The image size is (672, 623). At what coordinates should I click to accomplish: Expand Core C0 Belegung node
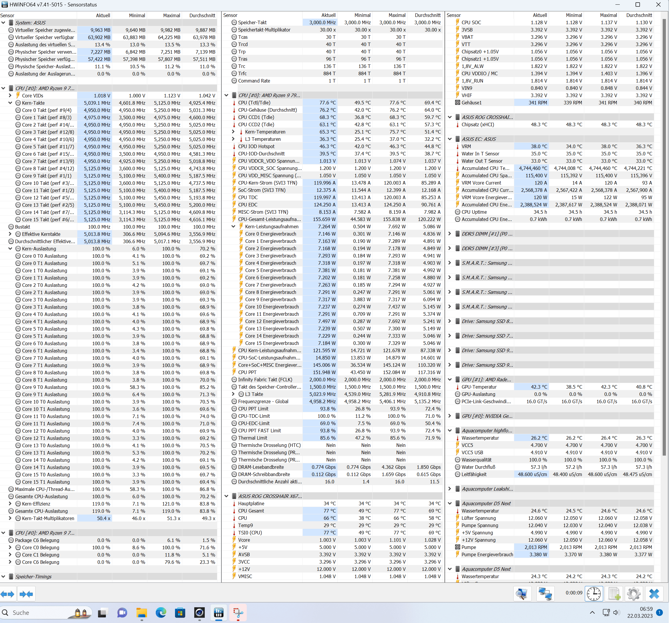(10, 547)
